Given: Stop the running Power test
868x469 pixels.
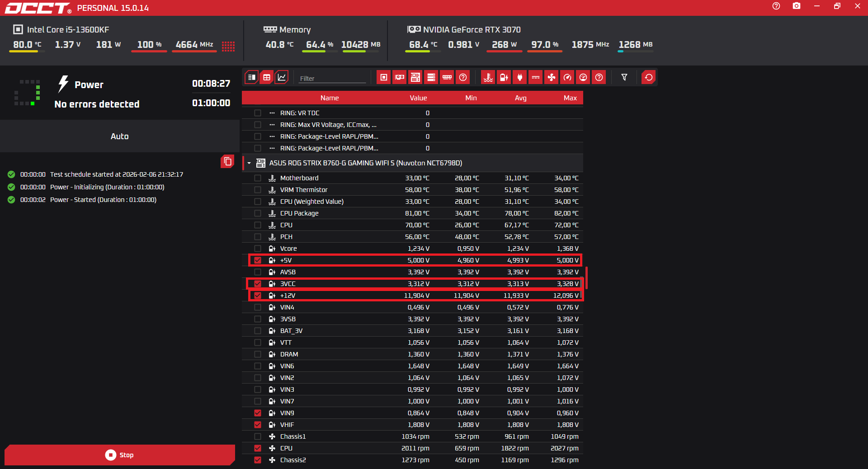Looking at the screenshot, I should coord(120,455).
